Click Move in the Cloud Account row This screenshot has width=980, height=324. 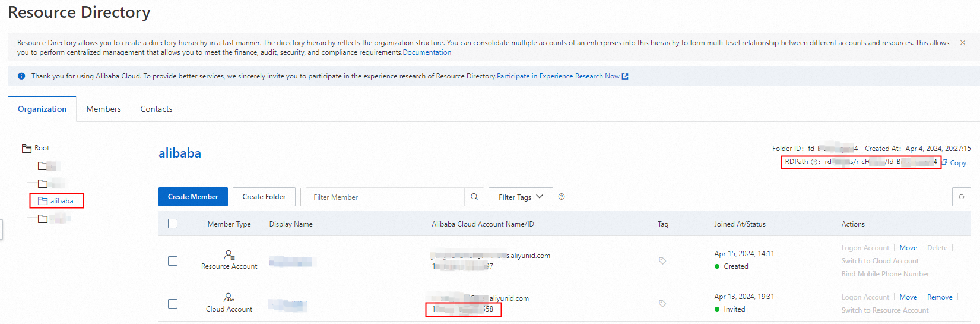tap(908, 297)
